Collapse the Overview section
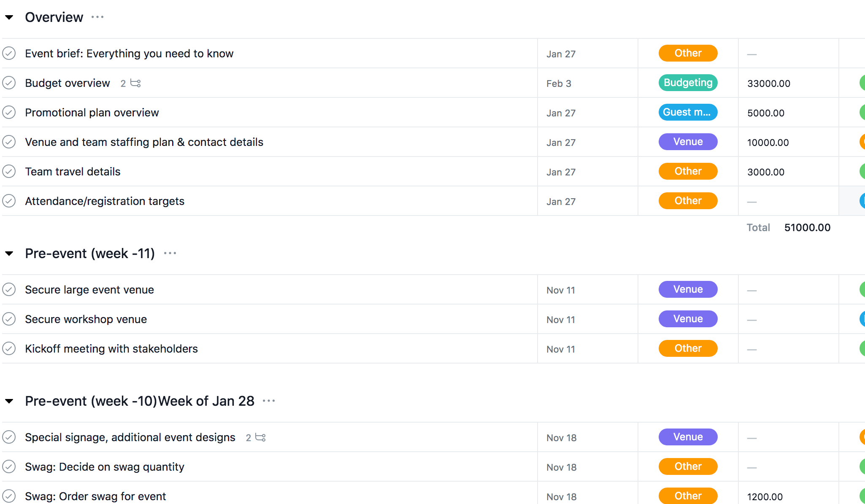 9,17
